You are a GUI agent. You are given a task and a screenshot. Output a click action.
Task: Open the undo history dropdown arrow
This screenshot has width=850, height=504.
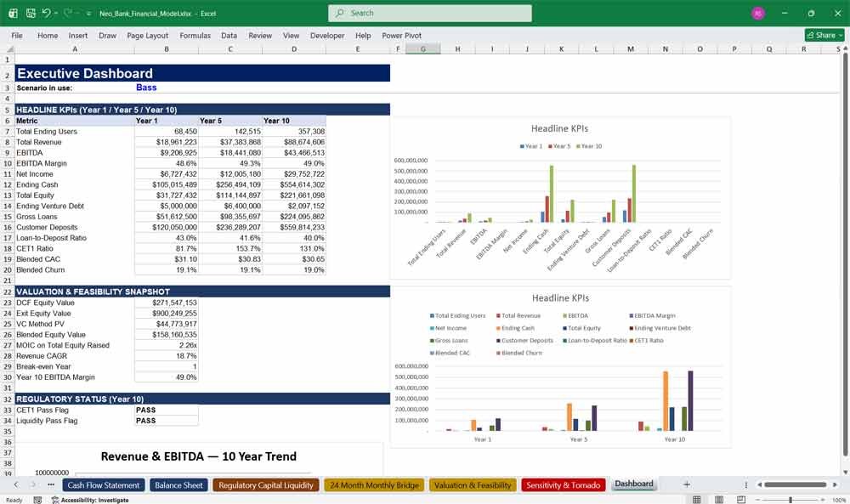point(56,14)
